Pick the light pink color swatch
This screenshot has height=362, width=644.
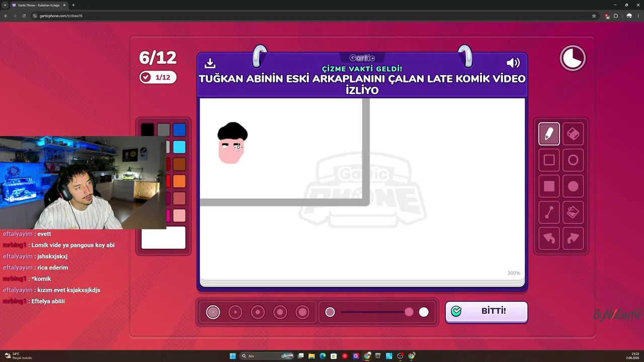pos(180,215)
